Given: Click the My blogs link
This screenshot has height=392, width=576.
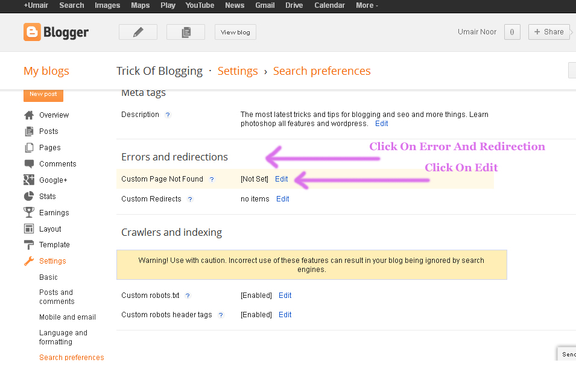Looking at the screenshot, I should click(x=46, y=71).
